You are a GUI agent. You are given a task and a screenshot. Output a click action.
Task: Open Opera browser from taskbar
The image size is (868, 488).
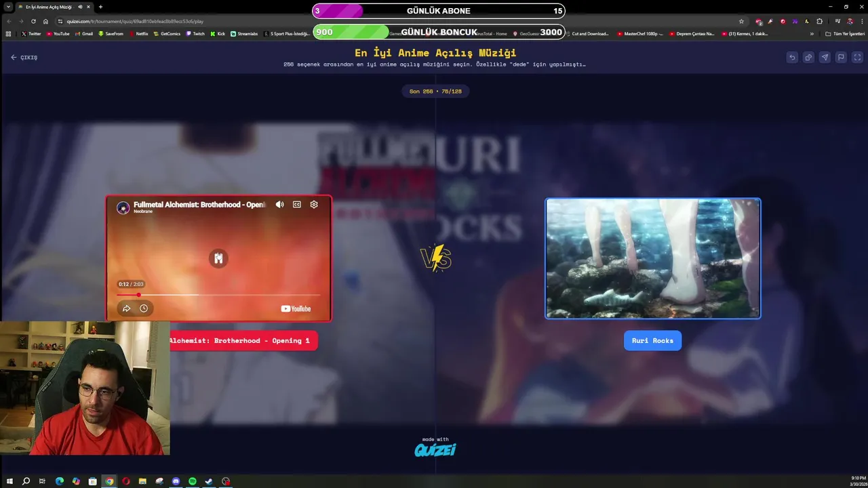tap(126, 481)
